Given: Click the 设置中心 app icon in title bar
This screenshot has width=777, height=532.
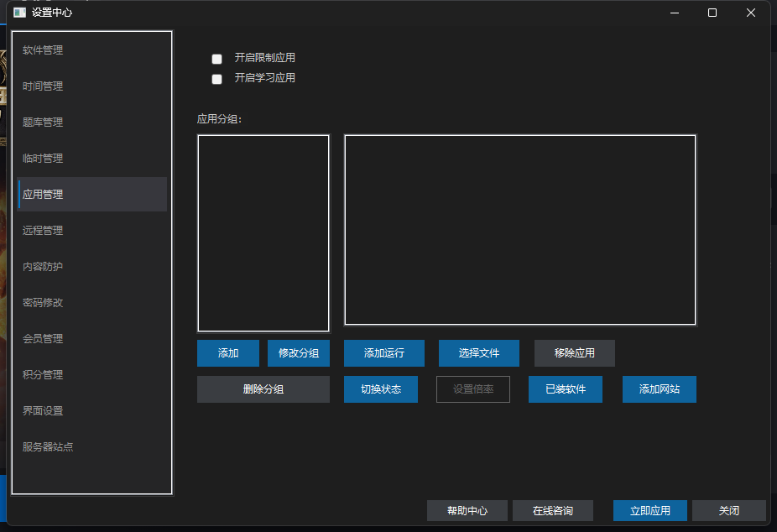Looking at the screenshot, I should coord(19,13).
